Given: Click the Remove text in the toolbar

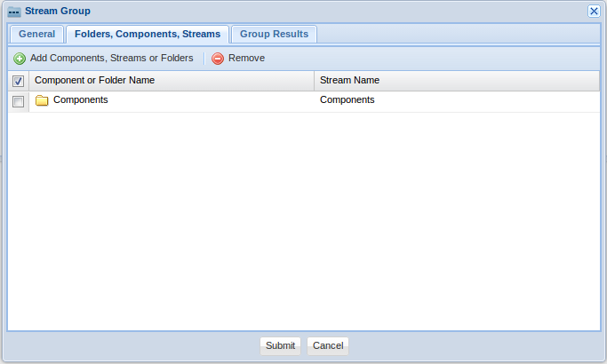Looking at the screenshot, I should (x=246, y=59).
